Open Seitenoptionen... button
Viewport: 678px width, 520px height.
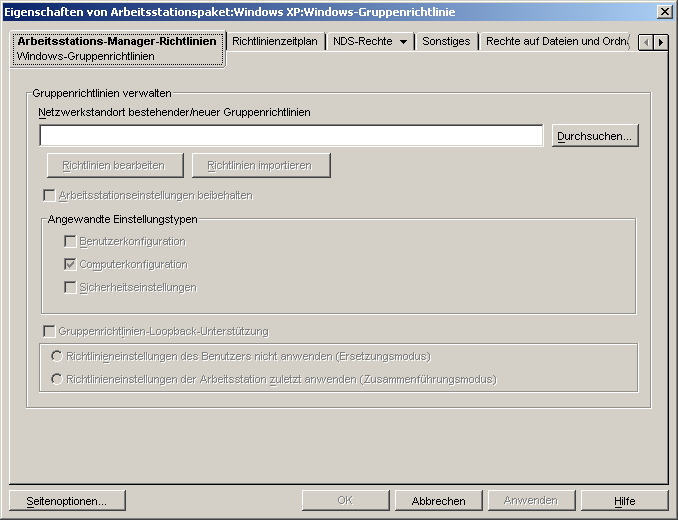[67, 501]
